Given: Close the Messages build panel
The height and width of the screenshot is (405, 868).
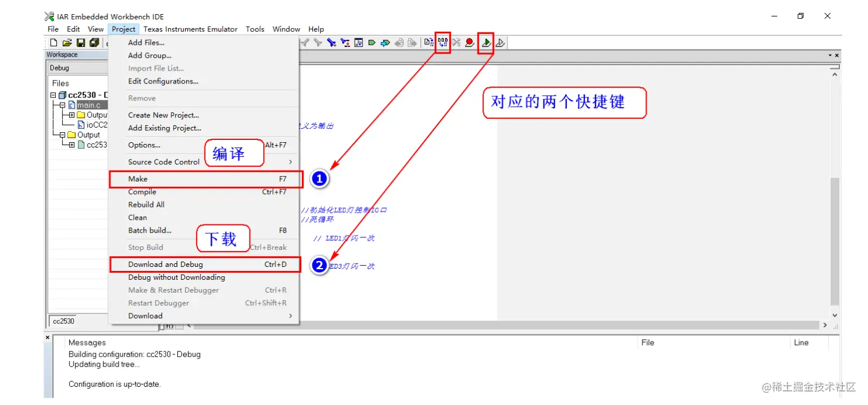Looking at the screenshot, I should click(x=48, y=337).
